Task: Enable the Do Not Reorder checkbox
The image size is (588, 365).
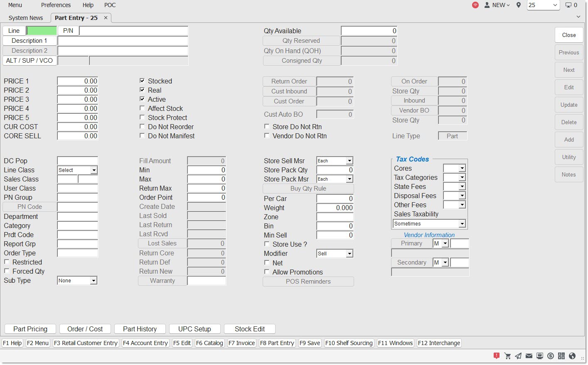Action: point(142,127)
